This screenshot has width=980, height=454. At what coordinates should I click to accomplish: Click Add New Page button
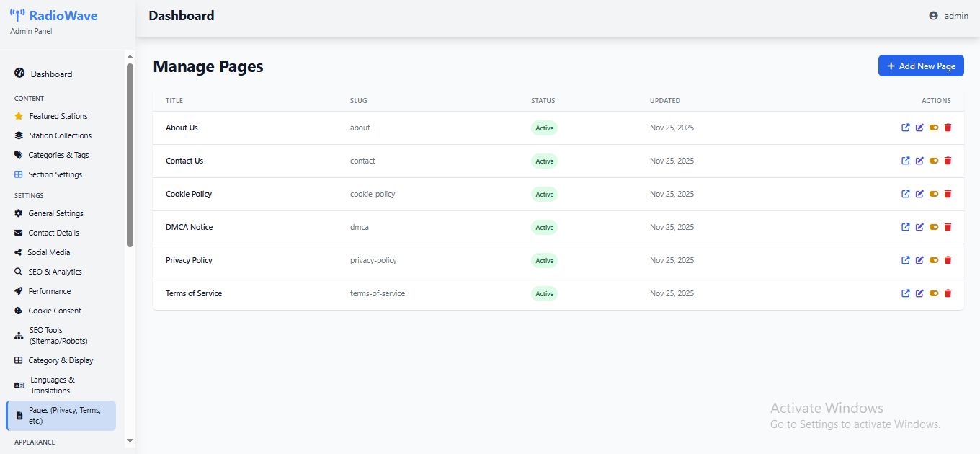coord(920,66)
